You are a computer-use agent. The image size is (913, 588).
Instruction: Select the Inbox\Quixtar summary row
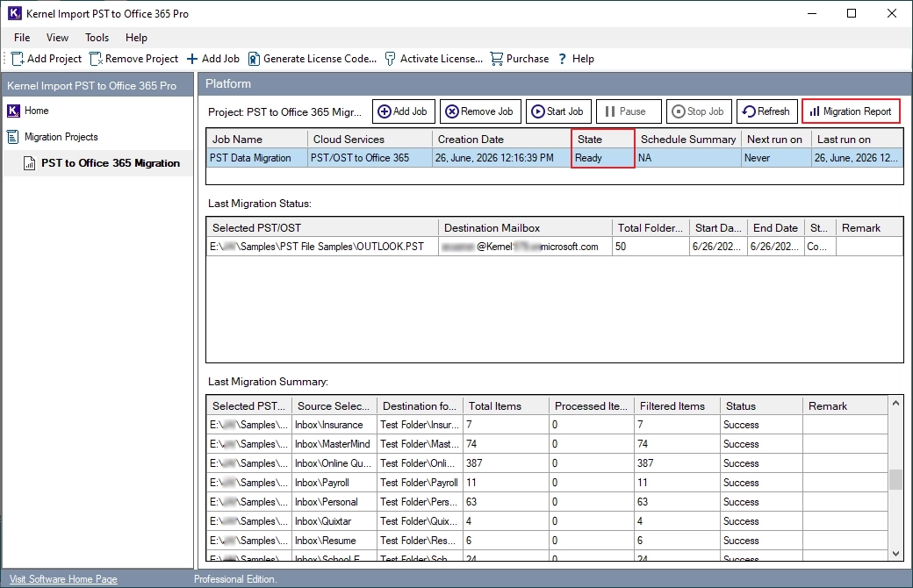(x=547, y=520)
